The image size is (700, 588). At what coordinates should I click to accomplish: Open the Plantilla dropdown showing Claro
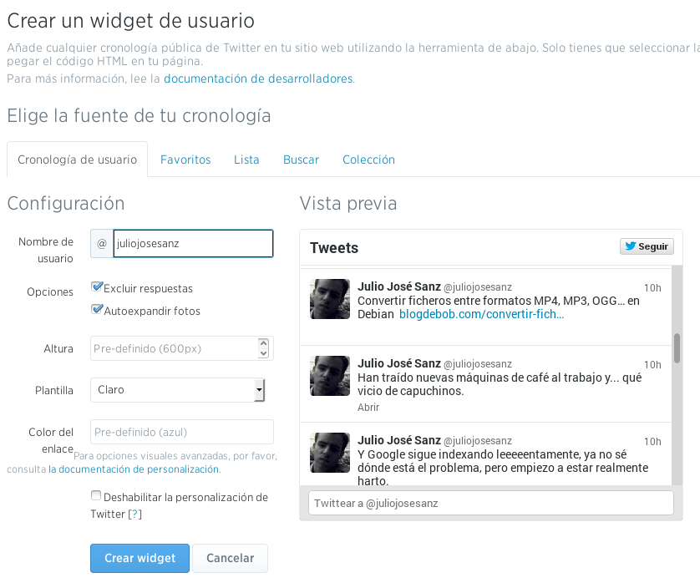click(178, 390)
